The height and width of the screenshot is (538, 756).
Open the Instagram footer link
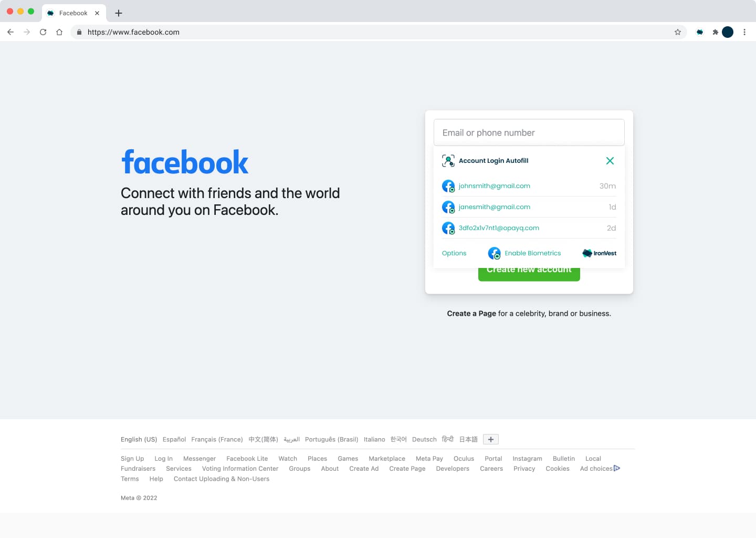tap(527, 459)
